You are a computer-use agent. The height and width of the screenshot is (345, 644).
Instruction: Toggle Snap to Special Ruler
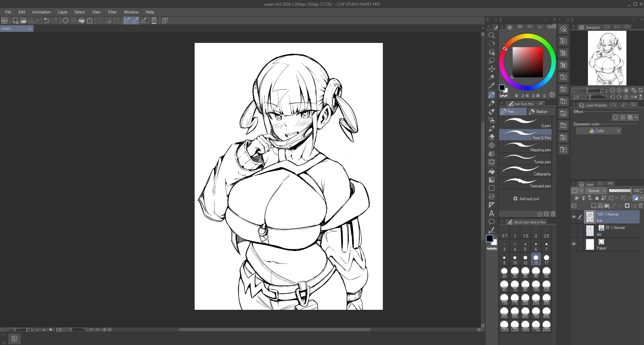tap(135, 20)
